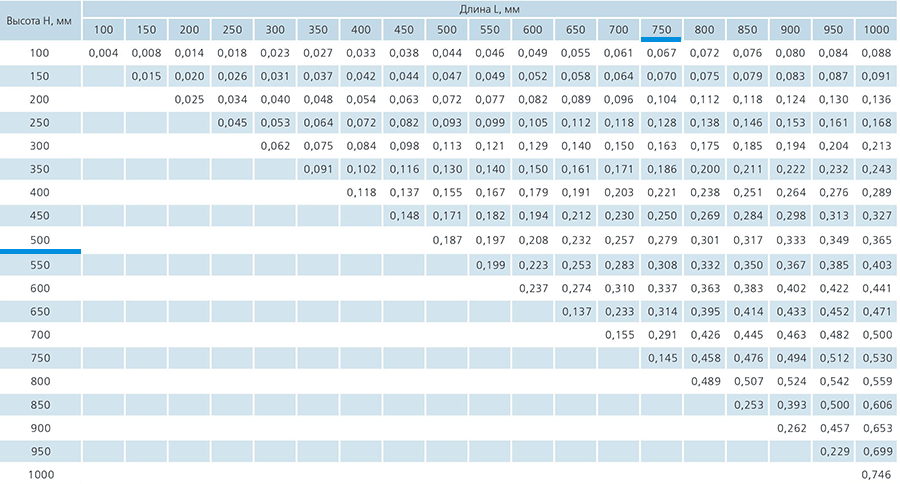Select cell value 0,253 in row 850
The height and width of the screenshot is (484, 900).
click(748, 405)
